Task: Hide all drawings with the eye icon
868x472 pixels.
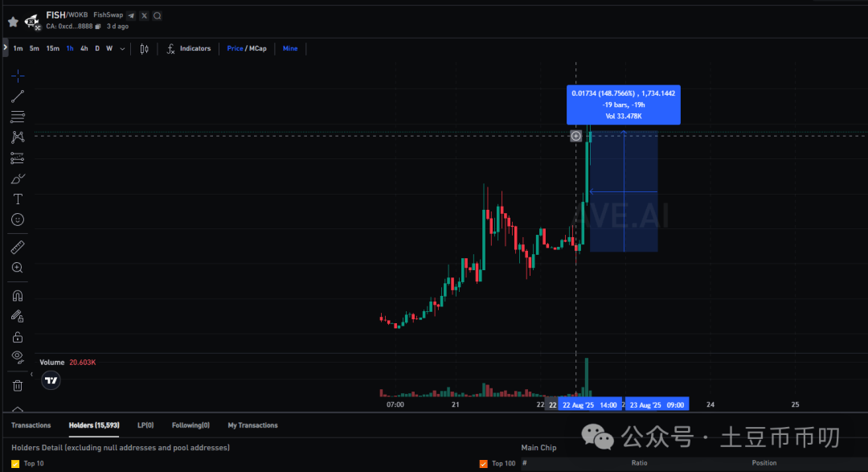Action: point(18,356)
